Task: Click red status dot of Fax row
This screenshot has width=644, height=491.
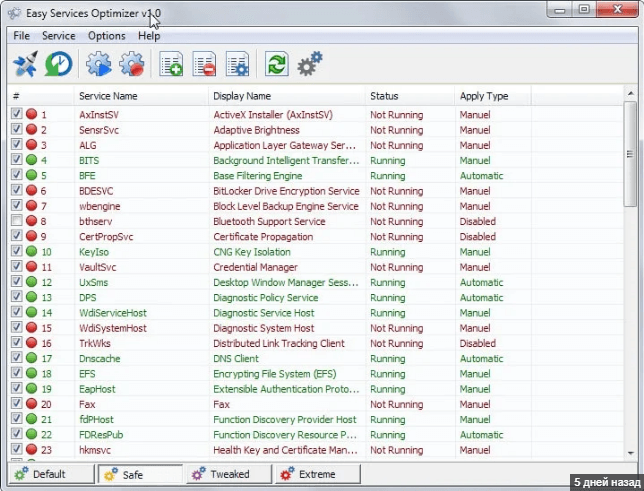Action: pyautogui.click(x=32, y=403)
